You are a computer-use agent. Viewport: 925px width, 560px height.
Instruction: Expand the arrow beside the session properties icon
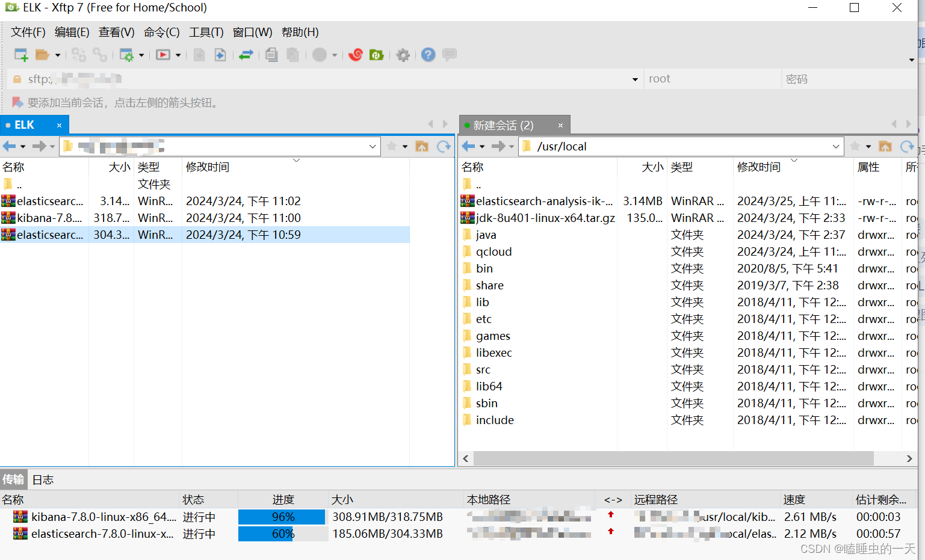141,55
